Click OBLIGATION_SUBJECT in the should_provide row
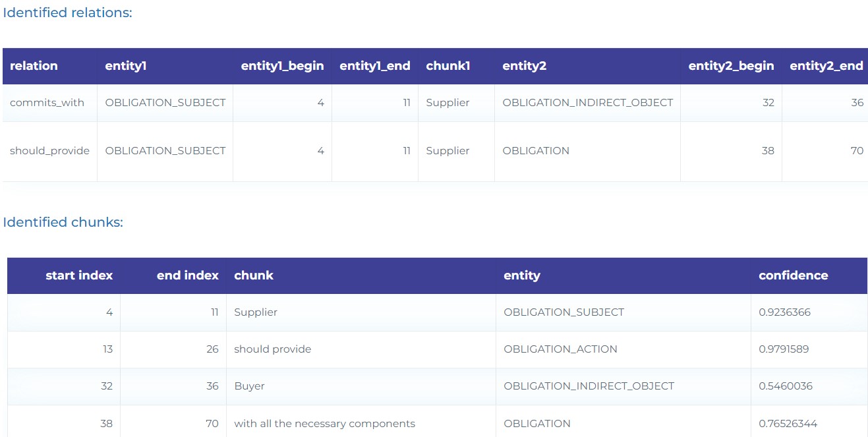The height and width of the screenshot is (437, 868). tap(165, 151)
